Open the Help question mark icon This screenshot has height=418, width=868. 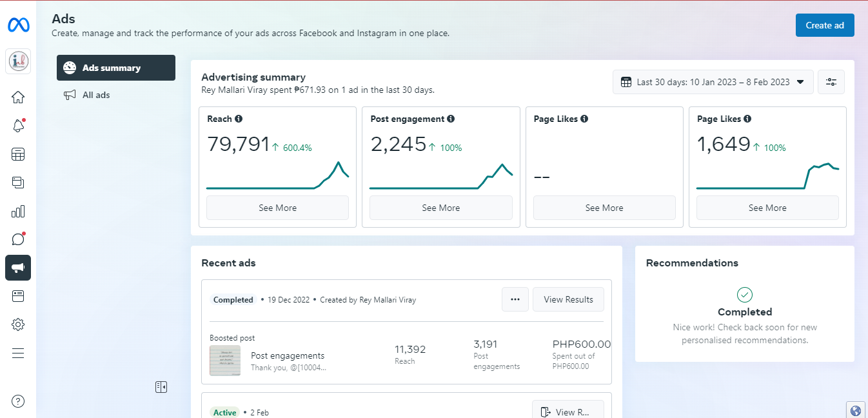pyautogui.click(x=18, y=401)
